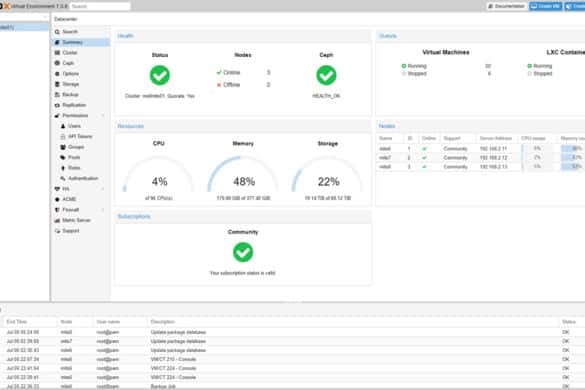Image resolution: width=585 pixels, height=390 pixels.
Task: Click the red Offline nodes cross icon
Action: click(x=219, y=85)
